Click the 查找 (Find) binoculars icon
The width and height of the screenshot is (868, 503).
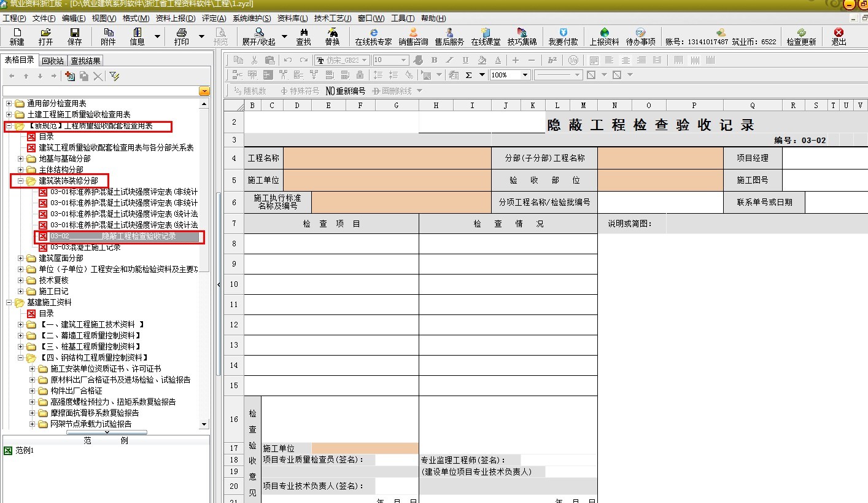303,36
